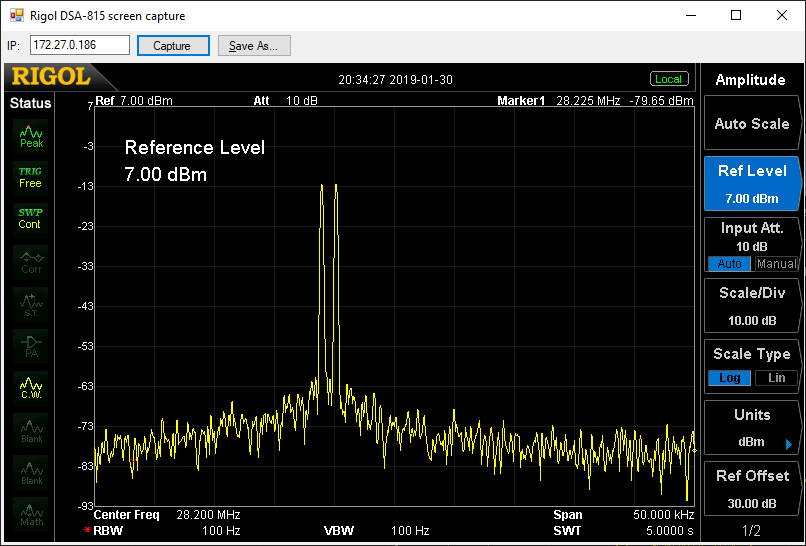Screen dimensions: 806x546
Task: Select the TRIG Free status icon
Action: click(31, 177)
